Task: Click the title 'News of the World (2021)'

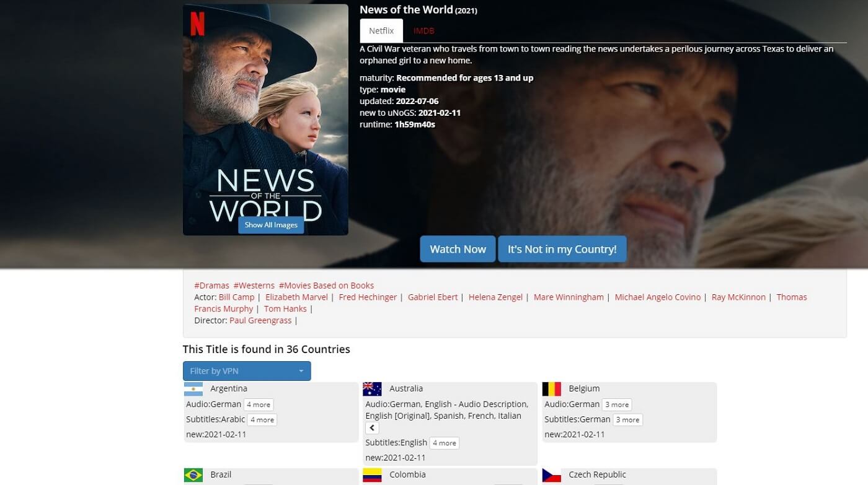Action: (418, 10)
